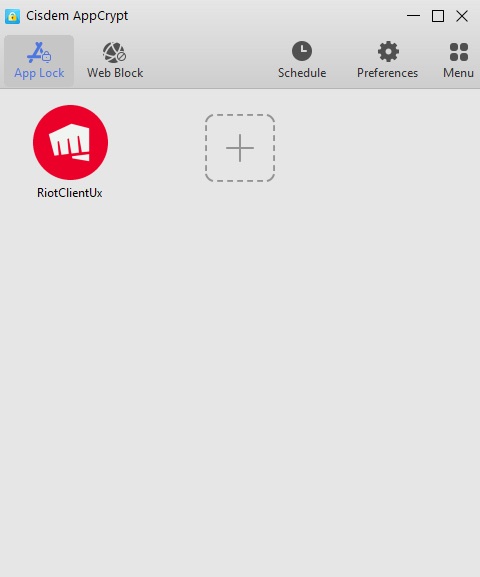Open Preferences with the gear icon
480x577 pixels.
(388, 61)
